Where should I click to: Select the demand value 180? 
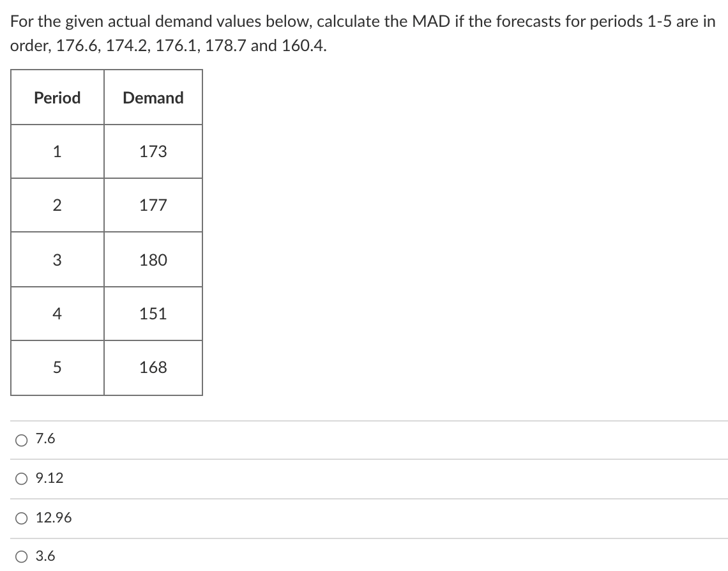[153, 259]
